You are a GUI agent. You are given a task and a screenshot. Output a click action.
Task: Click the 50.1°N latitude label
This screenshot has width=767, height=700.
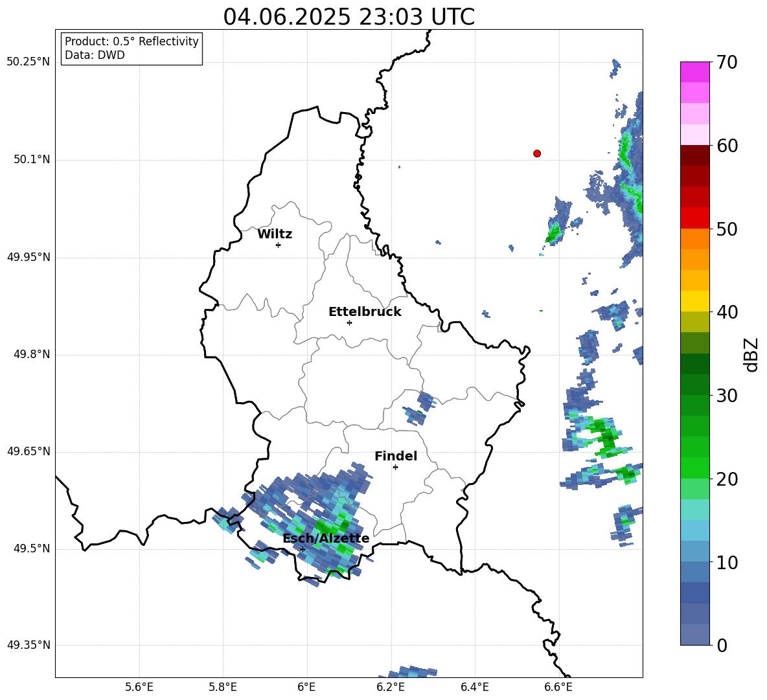[x=32, y=159]
